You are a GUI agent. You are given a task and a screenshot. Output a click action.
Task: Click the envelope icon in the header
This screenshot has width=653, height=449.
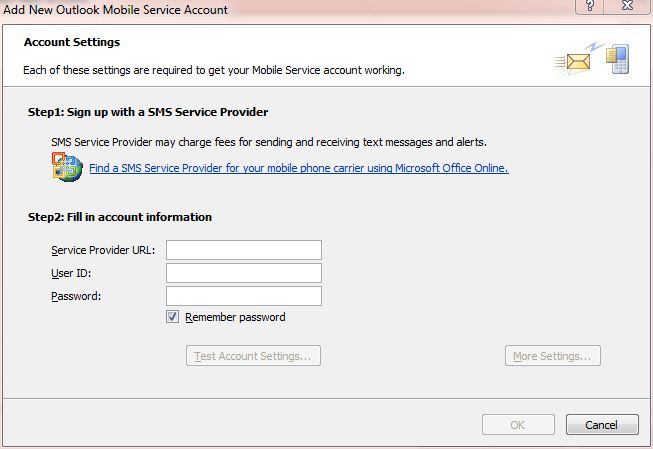[x=573, y=61]
